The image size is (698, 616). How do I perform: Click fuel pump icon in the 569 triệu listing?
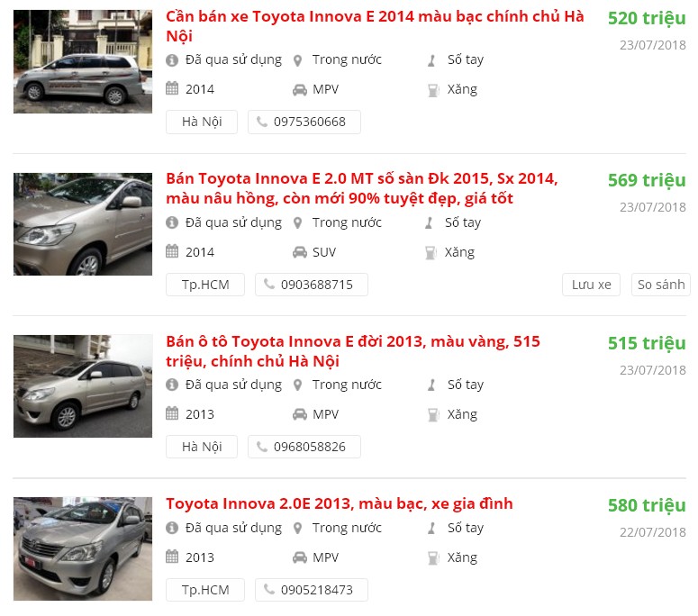[431, 252]
